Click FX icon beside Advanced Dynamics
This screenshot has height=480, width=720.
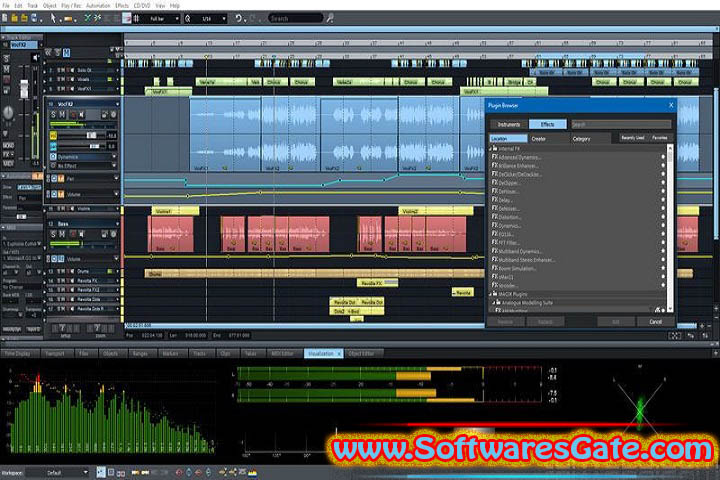pyautogui.click(x=495, y=157)
